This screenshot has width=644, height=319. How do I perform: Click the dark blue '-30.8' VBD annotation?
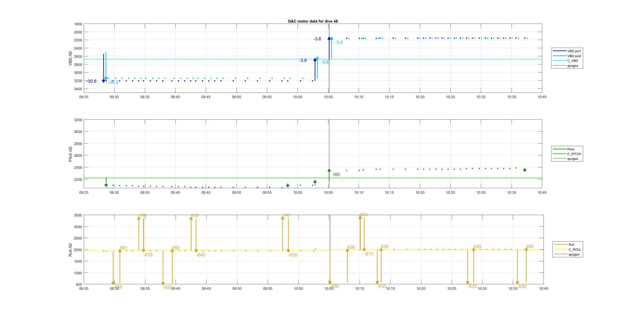tap(91, 81)
